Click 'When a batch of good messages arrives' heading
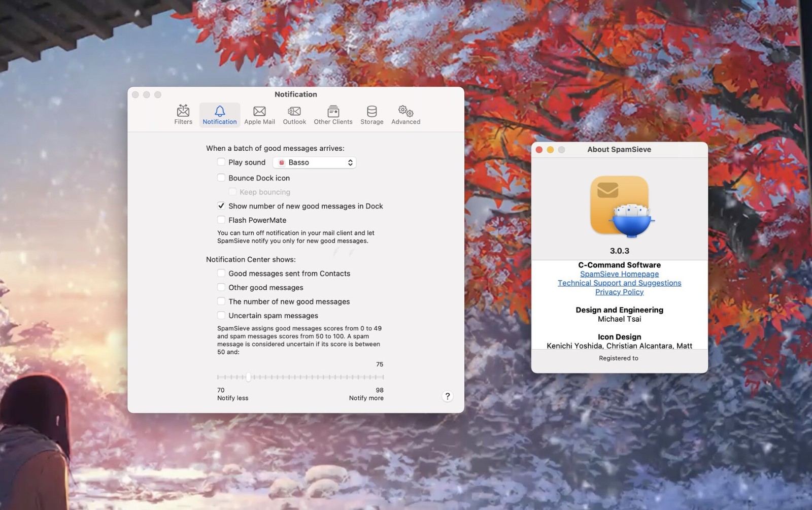The image size is (812, 510). (275, 148)
